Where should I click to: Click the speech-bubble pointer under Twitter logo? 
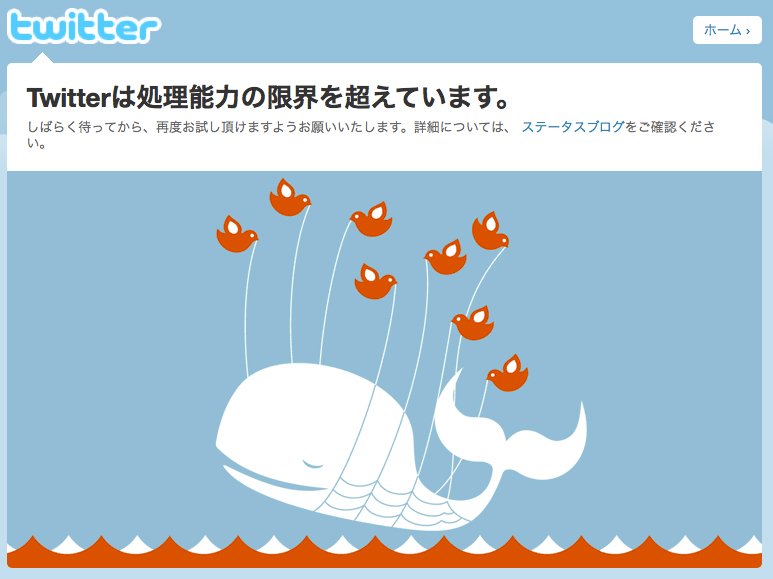point(43,58)
